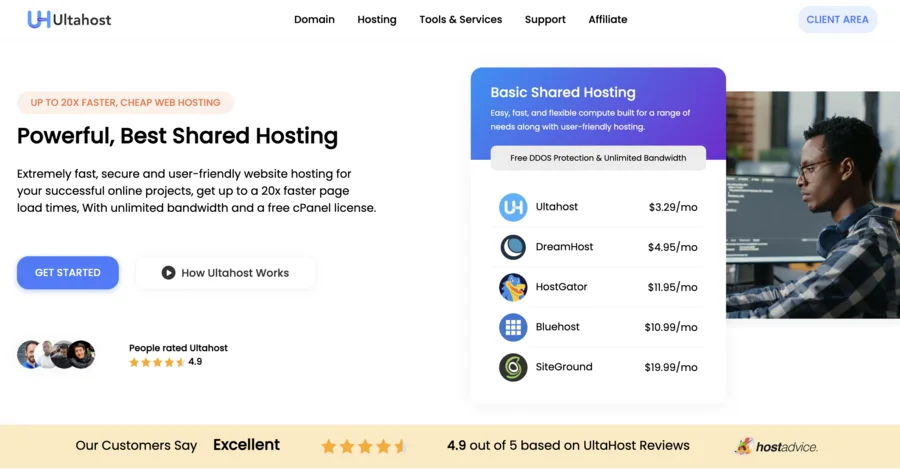Open the Hosting menu
The height and width of the screenshot is (469, 900).
point(377,20)
